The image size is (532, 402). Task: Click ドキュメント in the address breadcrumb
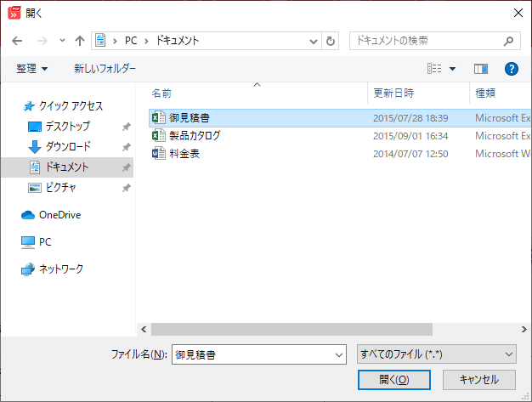click(177, 41)
